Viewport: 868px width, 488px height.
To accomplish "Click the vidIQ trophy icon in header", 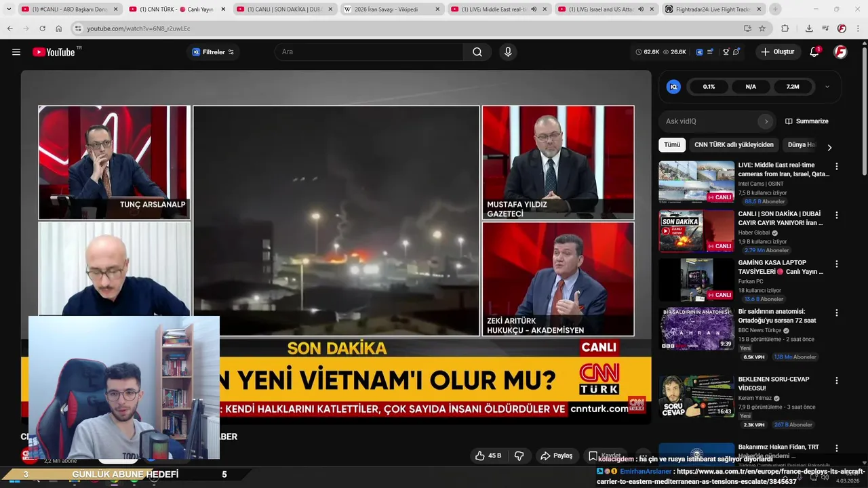I will pos(726,52).
